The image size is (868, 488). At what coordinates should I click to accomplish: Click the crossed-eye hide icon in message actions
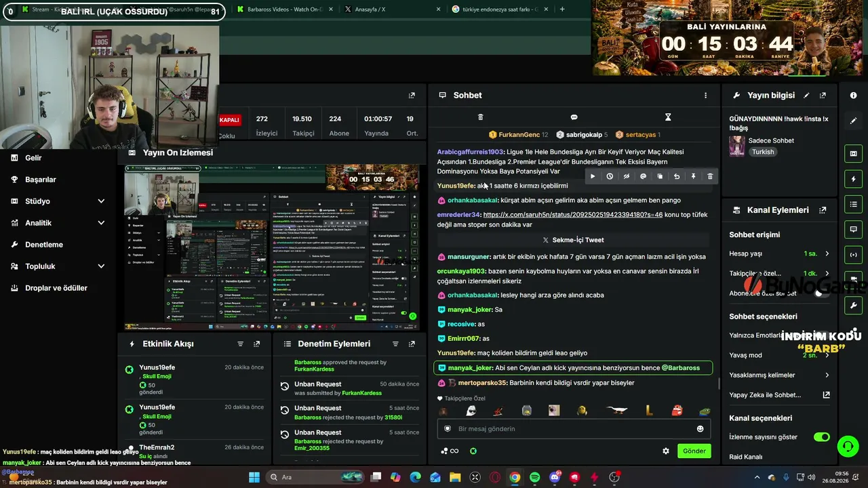click(x=627, y=176)
